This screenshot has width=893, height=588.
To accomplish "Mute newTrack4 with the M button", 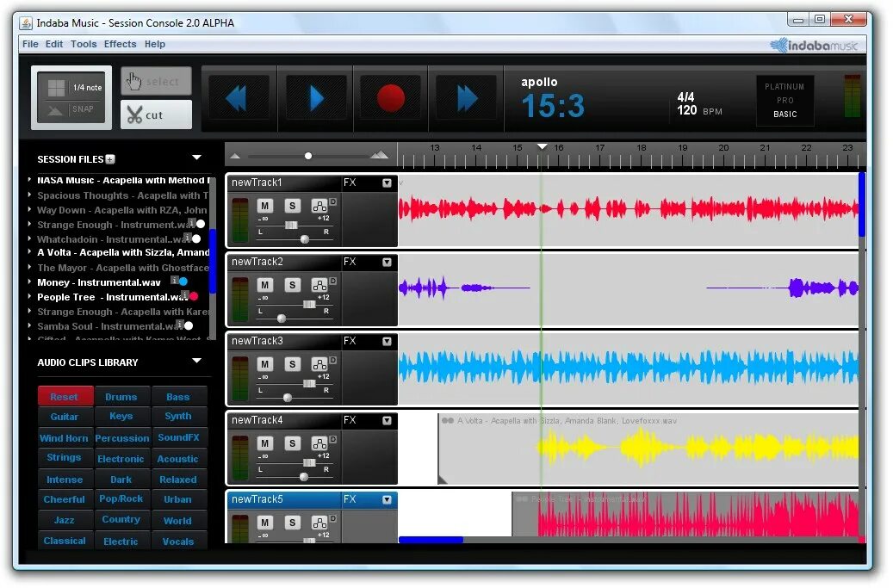I will point(265,444).
